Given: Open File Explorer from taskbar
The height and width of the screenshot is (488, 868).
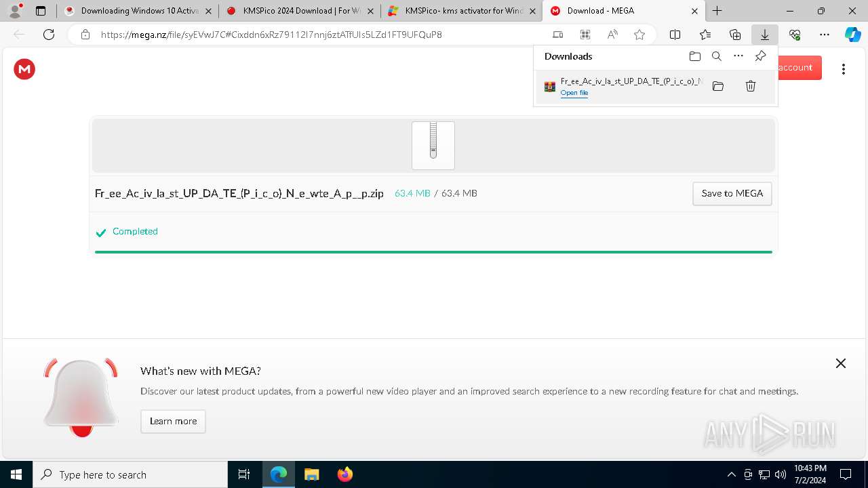Looking at the screenshot, I should pos(311,474).
